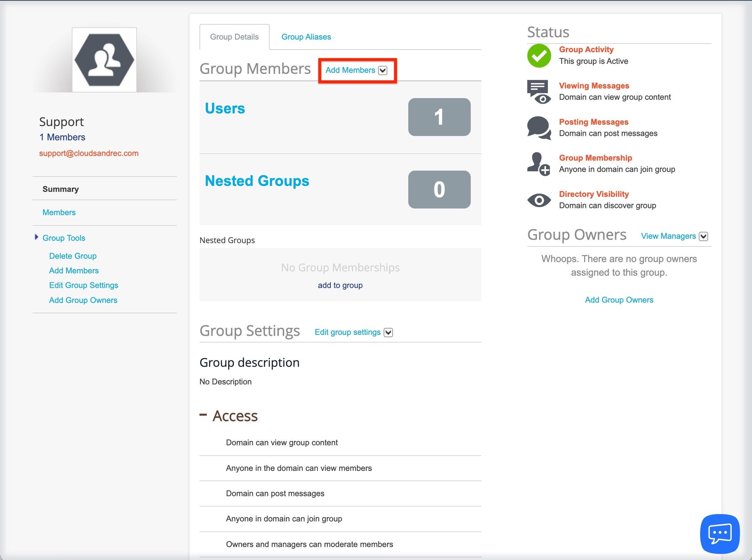Click Edit Group Settings in sidebar
752x560 pixels.
pos(84,285)
